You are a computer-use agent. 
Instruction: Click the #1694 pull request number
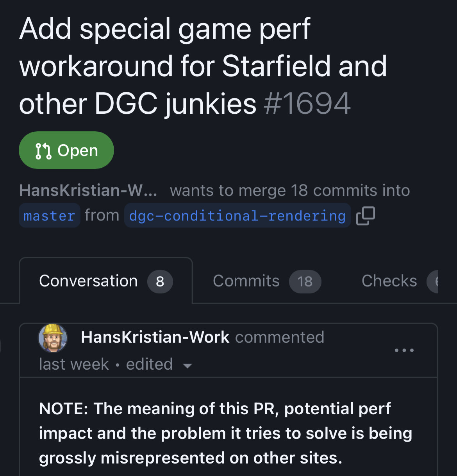(307, 104)
